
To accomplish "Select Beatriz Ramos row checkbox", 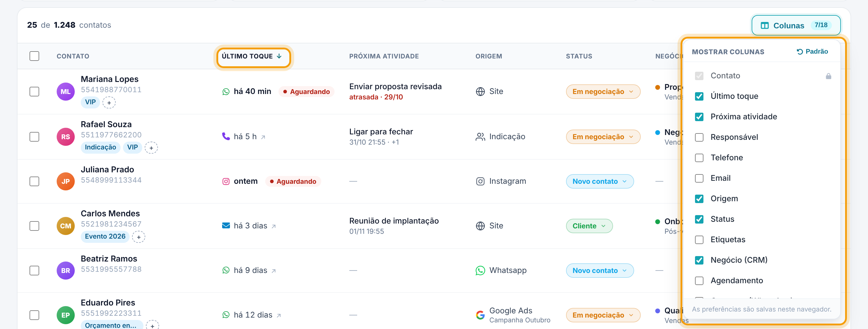I will tap(34, 271).
